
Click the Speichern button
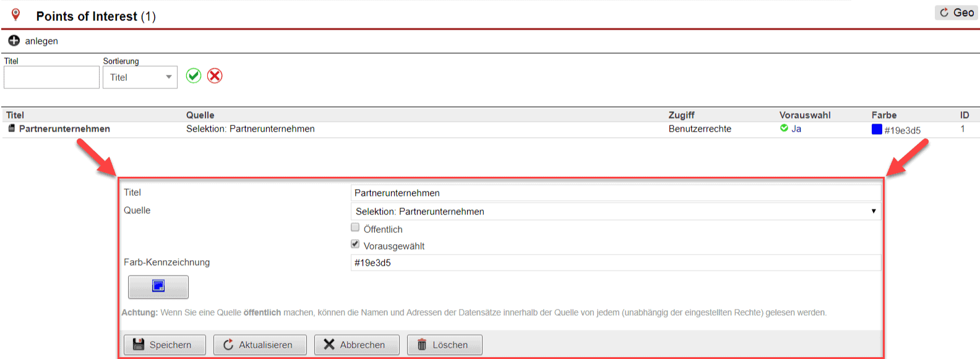165,345
